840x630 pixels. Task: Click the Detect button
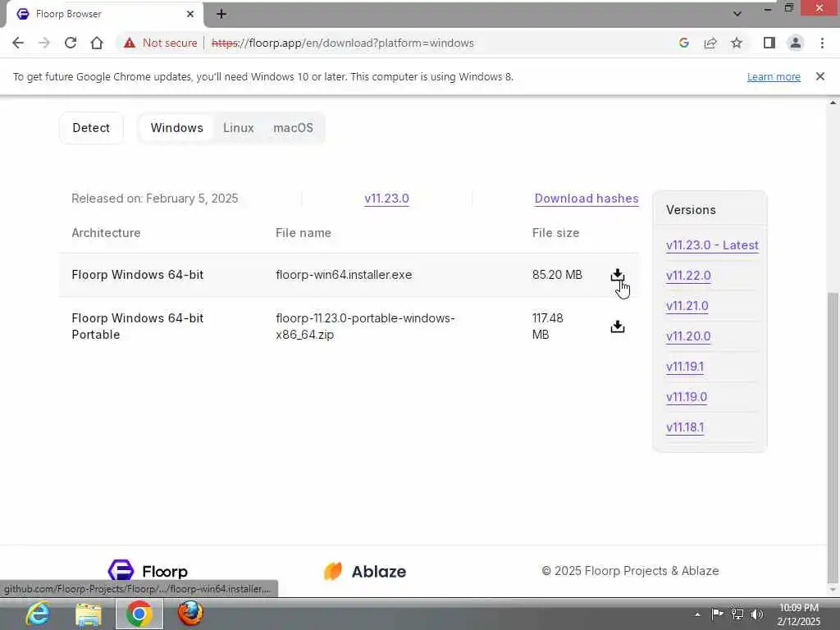click(x=91, y=128)
